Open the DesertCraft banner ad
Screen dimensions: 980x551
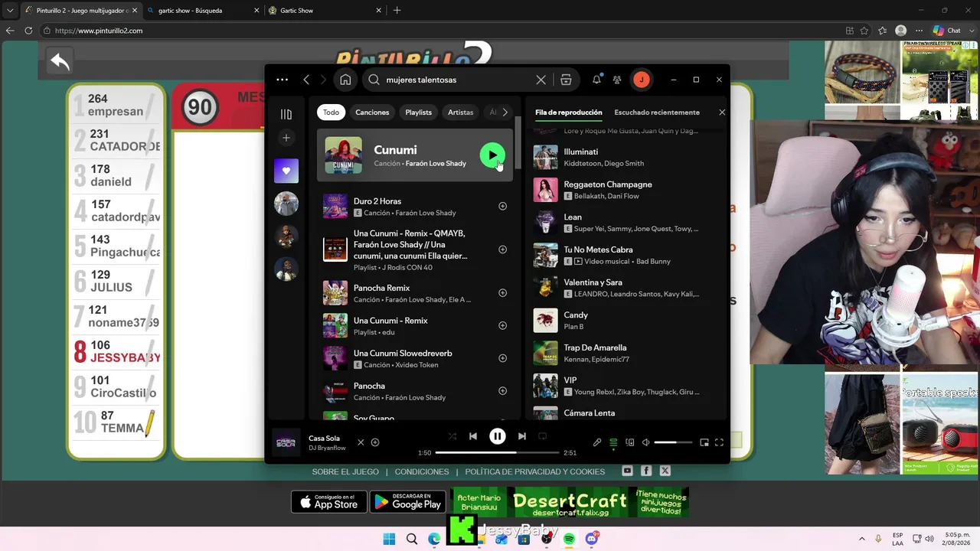570,502
